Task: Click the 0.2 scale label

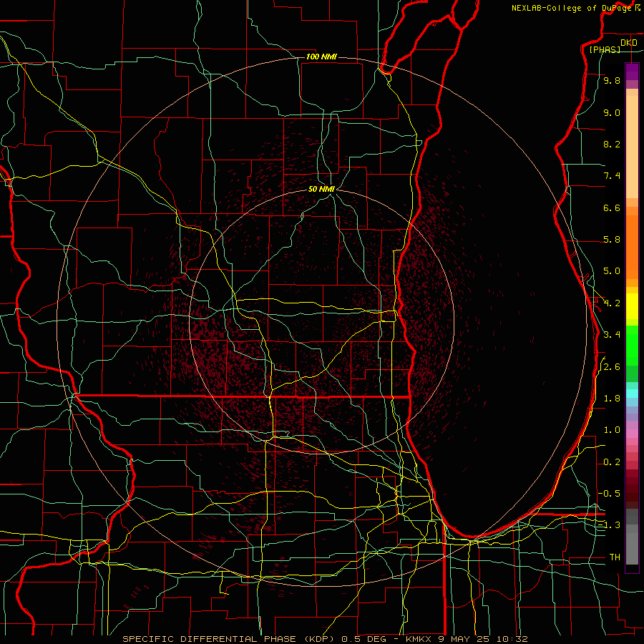Action: tap(612, 462)
